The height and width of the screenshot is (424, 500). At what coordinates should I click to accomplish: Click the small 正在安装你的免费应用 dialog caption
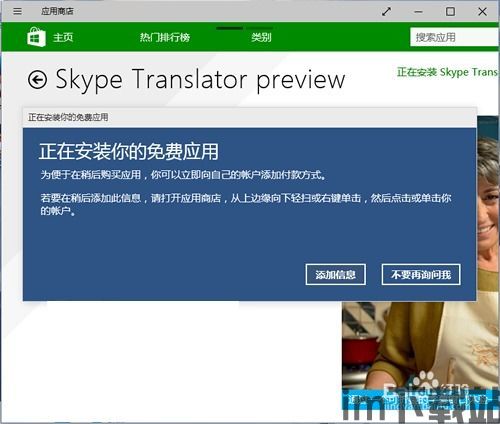(68, 117)
